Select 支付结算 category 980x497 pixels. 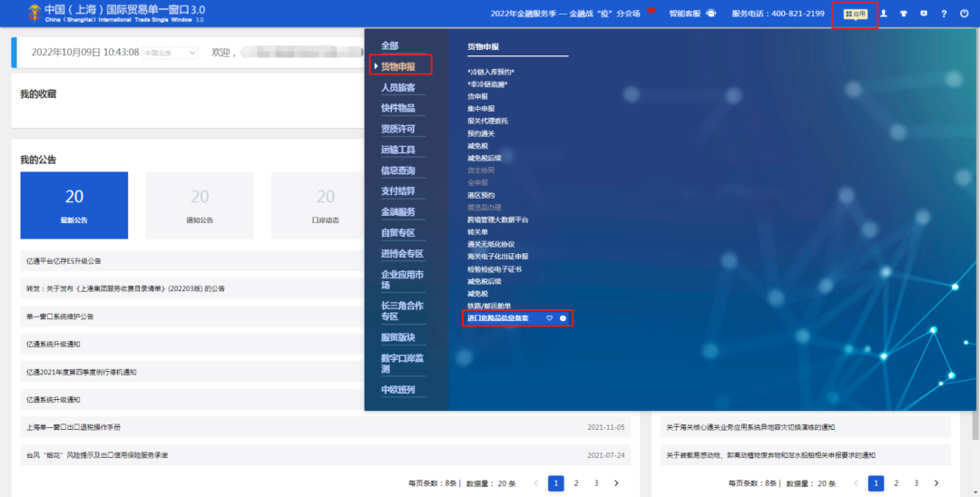[x=398, y=191]
